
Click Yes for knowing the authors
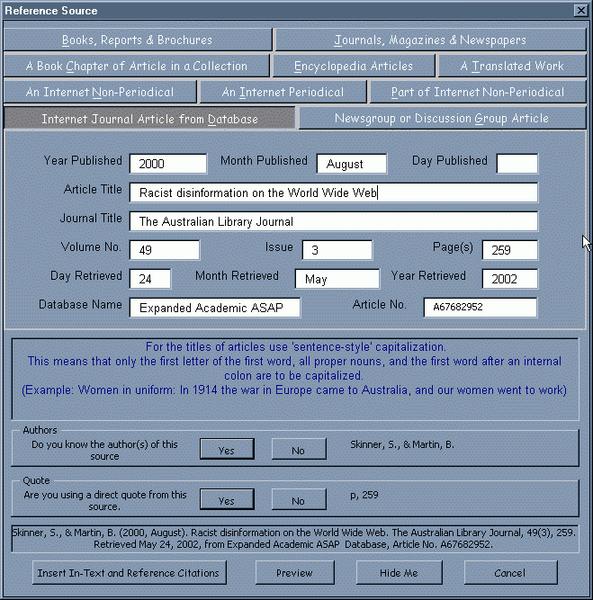click(x=227, y=449)
